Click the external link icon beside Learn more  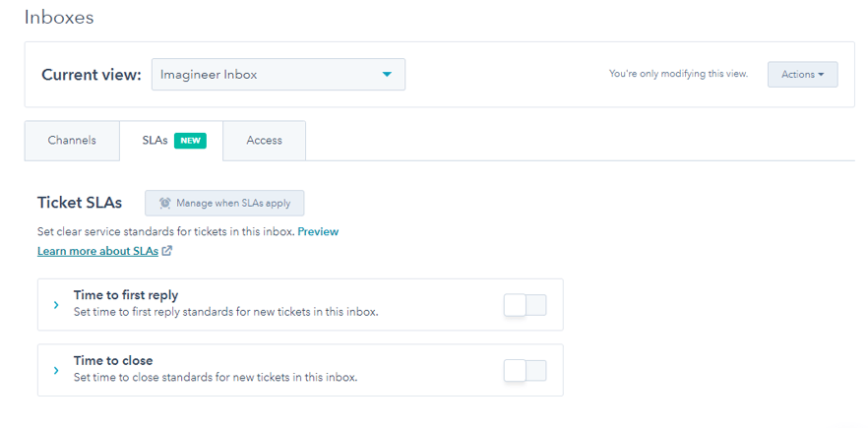(167, 251)
